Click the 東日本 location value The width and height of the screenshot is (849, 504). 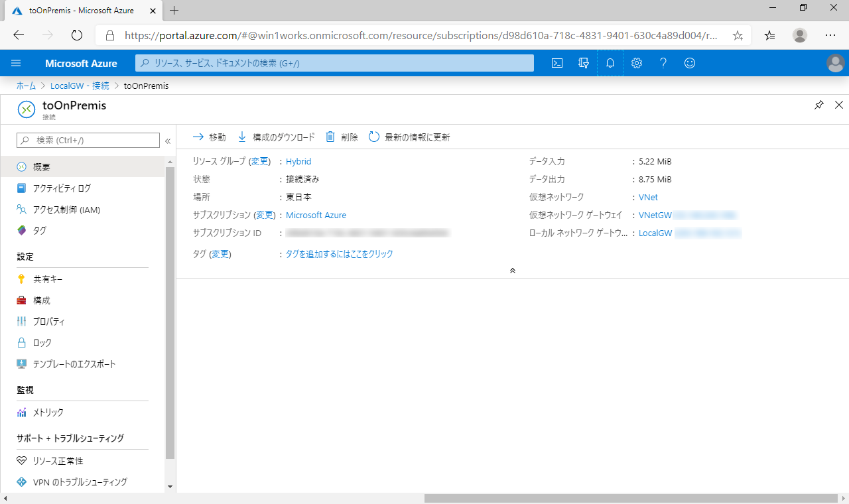pos(298,197)
